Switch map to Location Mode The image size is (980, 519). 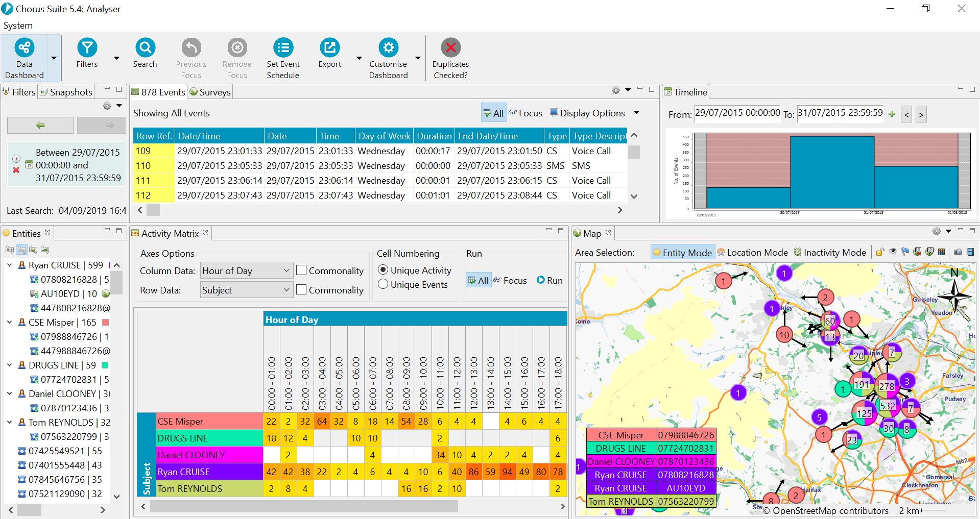[x=752, y=253]
